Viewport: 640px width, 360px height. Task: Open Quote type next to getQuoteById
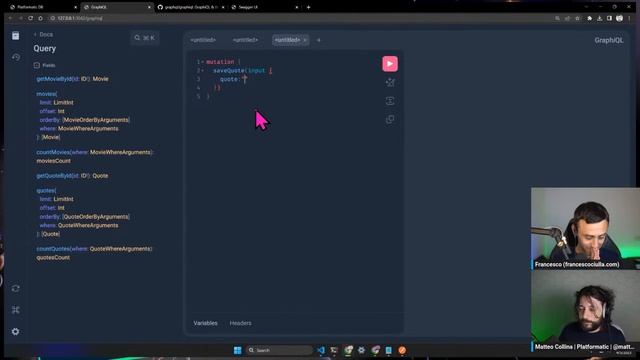coord(100,176)
